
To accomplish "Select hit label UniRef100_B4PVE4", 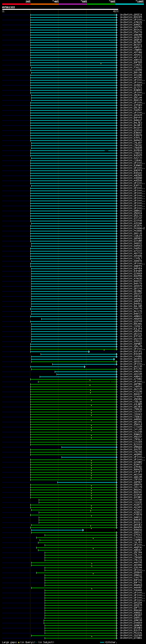I will (131, 268).
